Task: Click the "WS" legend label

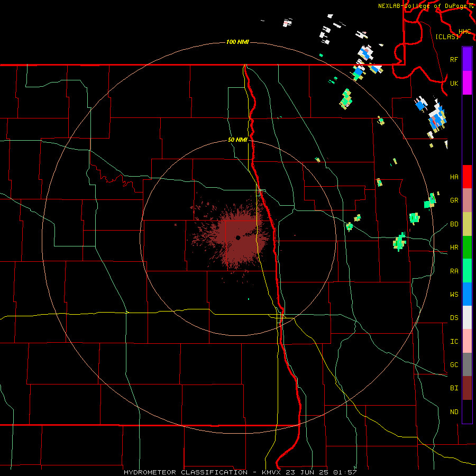Action: click(454, 294)
